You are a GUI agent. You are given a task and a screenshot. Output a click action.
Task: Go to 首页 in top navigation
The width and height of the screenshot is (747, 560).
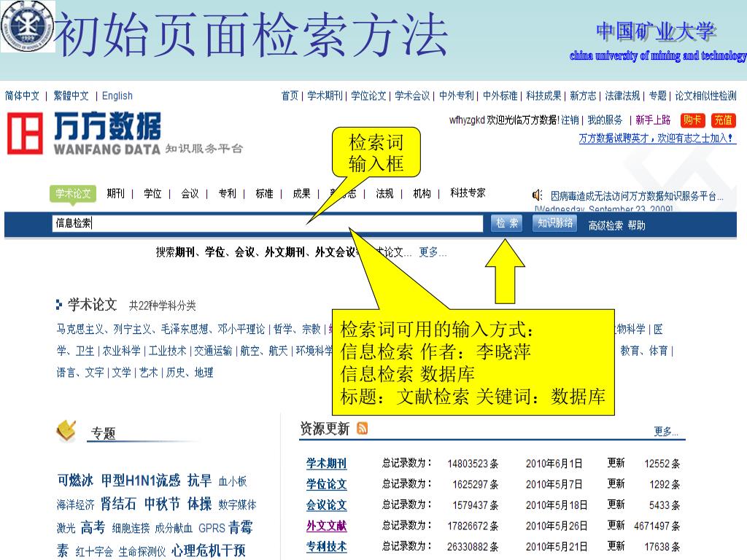(290, 96)
